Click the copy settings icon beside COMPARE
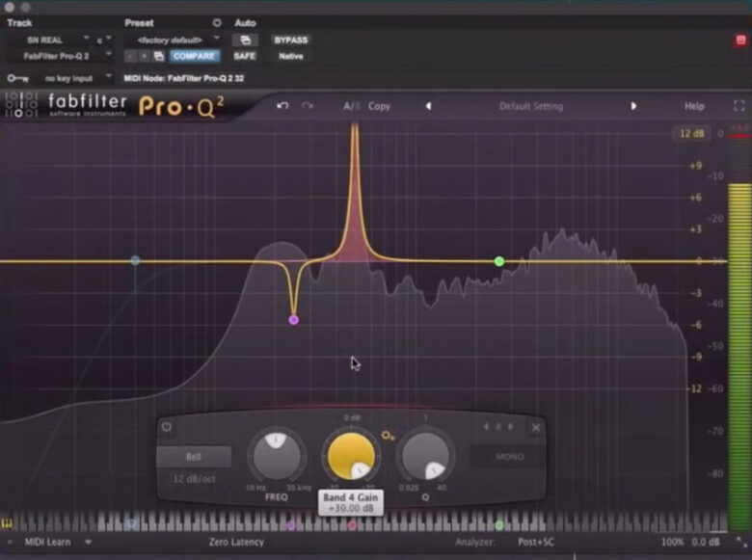The image size is (752, 560). [x=159, y=56]
